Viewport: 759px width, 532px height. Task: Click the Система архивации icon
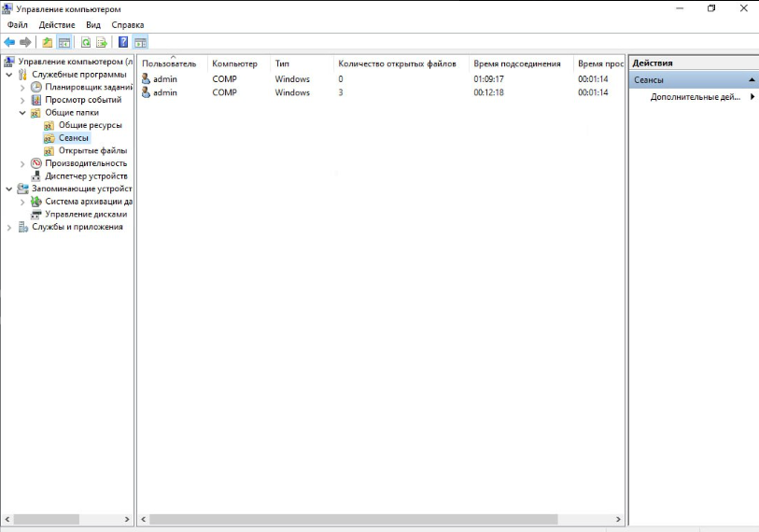pyautogui.click(x=36, y=202)
